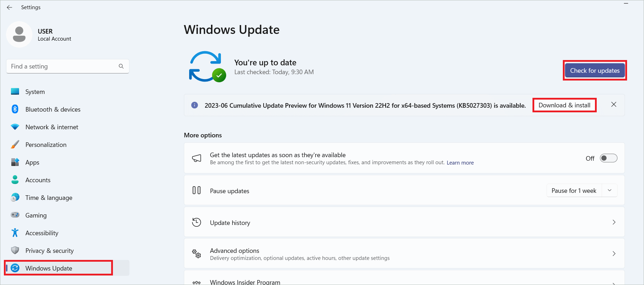The width and height of the screenshot is (644, 285).
Task: Click the Bluetooth icon in sidebar
Action: click(15, 109)
